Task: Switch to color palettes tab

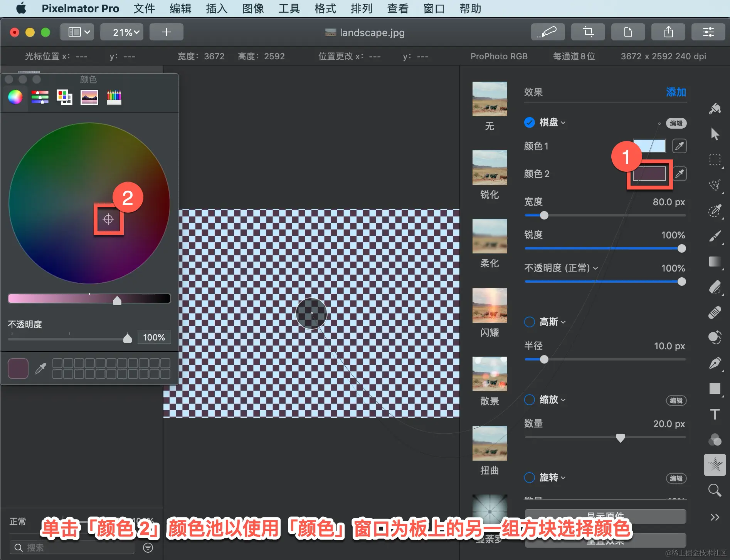Action: (x=64, y=97)
